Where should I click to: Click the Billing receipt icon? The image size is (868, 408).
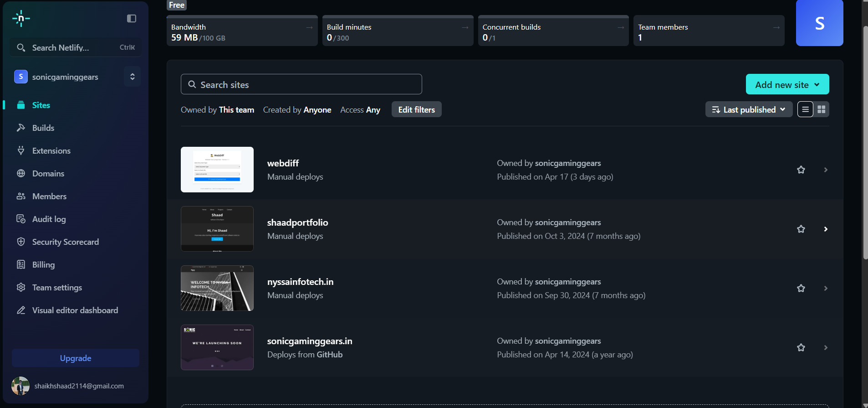click(21, 264)
